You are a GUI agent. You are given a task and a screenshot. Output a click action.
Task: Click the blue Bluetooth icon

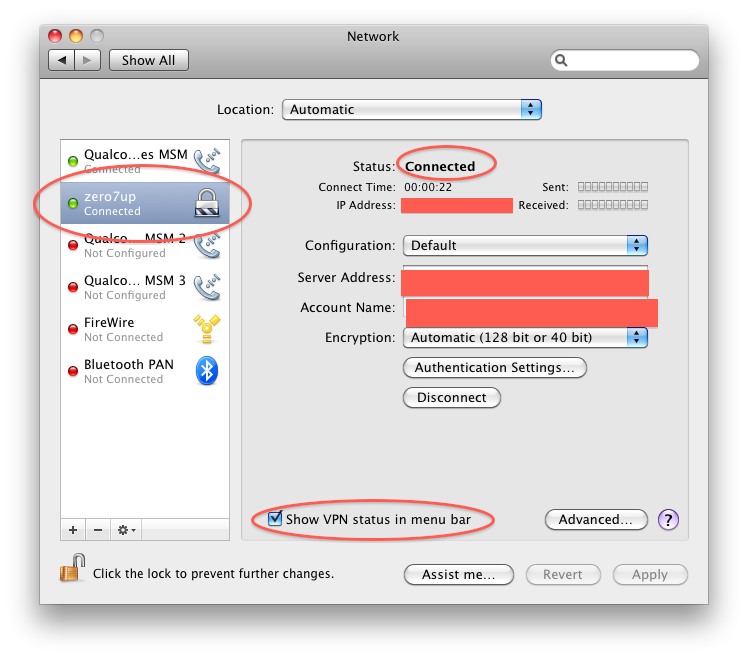point(207,371)
